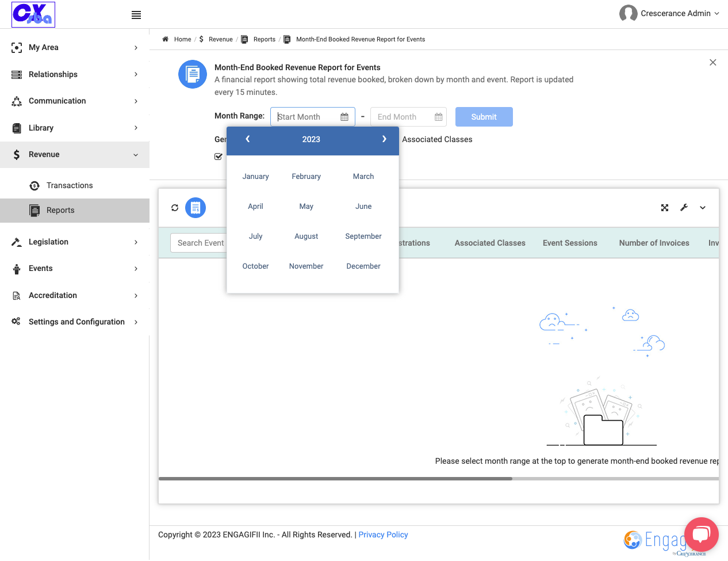Viewport: 728px width, 561px height.
Task: Open Transactions under Revenue
Action: coord(75,185)
